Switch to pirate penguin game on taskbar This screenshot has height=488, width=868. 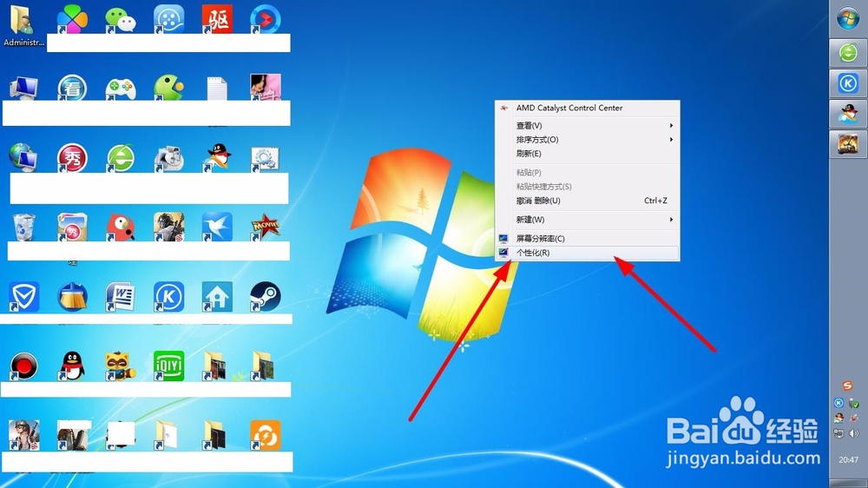[847, 114]
